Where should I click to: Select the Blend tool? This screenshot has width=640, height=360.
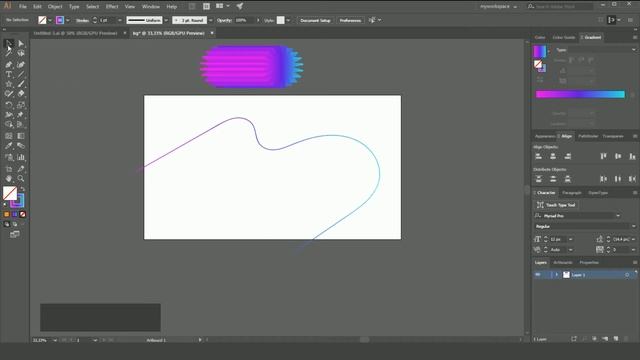tap(21, 146)
